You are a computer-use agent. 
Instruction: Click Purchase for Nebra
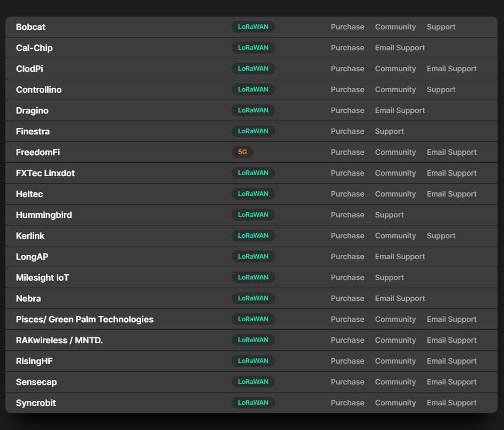click(347, 299)
